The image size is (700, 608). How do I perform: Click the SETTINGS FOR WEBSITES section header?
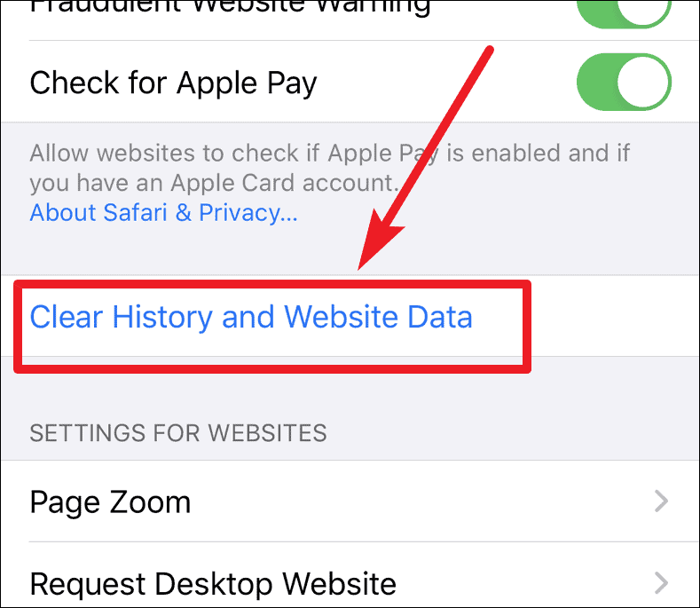(x=178, y=433)
